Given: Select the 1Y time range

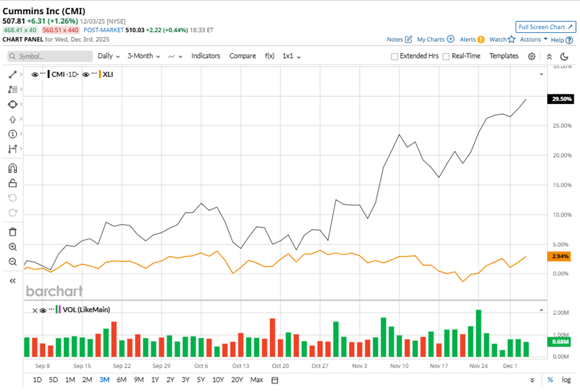Looking at the screenshot, I should [x=155, y=380].
